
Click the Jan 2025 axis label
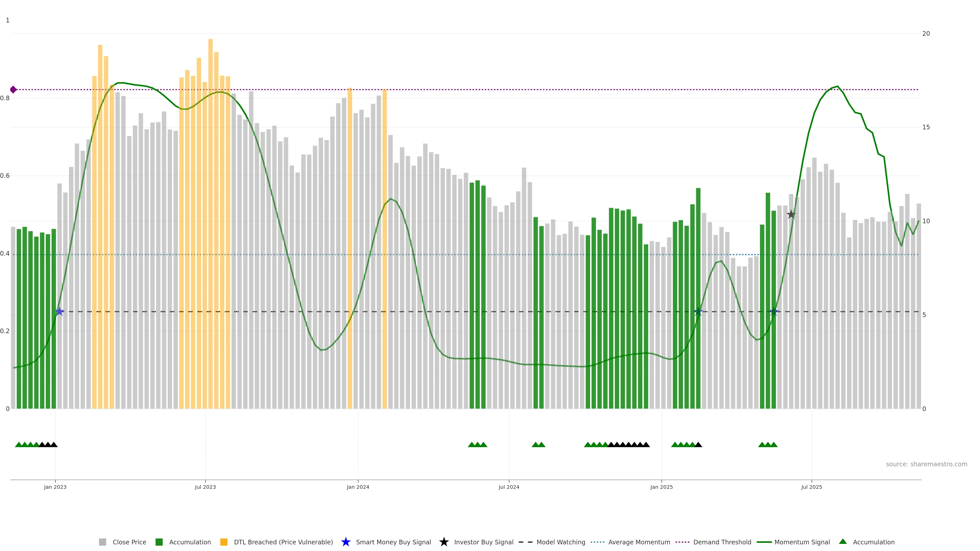click(x=661, y=487)
